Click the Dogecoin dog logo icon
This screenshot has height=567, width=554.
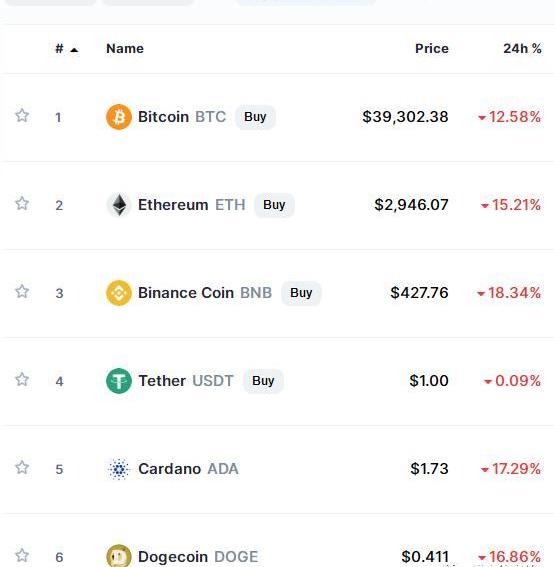tap(119, 556)
